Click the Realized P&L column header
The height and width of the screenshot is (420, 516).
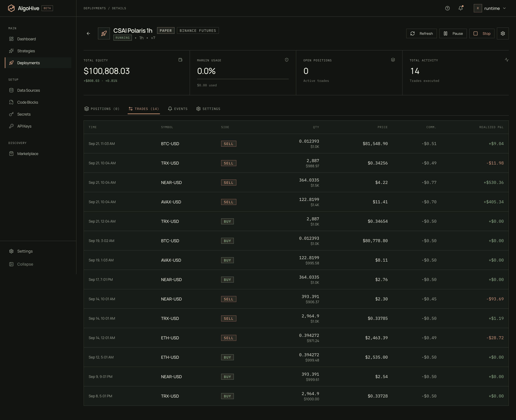pos(491,127)
